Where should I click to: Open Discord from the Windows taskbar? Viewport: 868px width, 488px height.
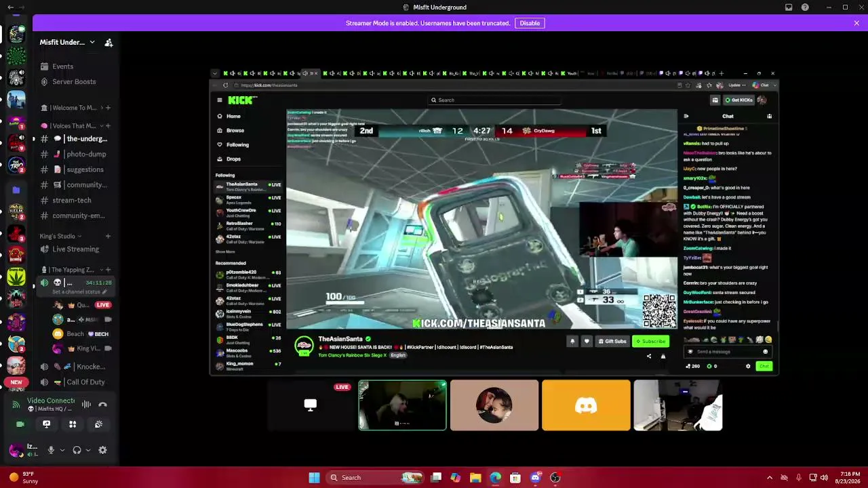click(x=536, y=478)
